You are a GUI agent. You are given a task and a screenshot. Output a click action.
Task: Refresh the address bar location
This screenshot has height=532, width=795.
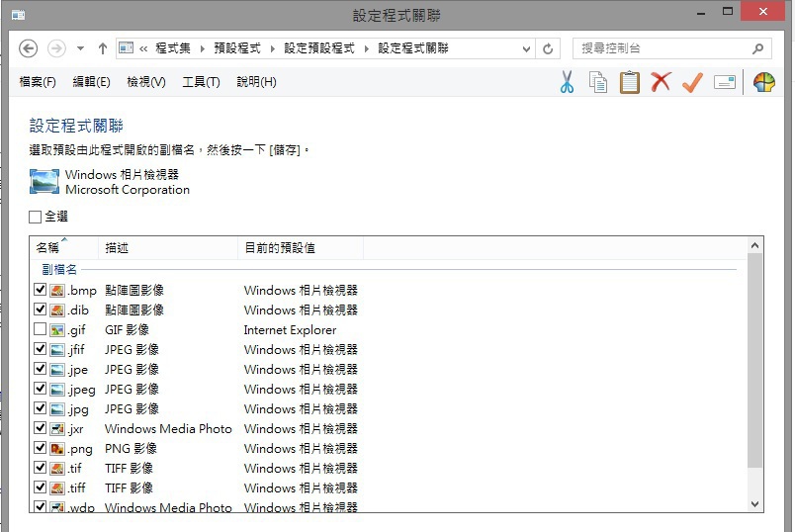point(548,48)
